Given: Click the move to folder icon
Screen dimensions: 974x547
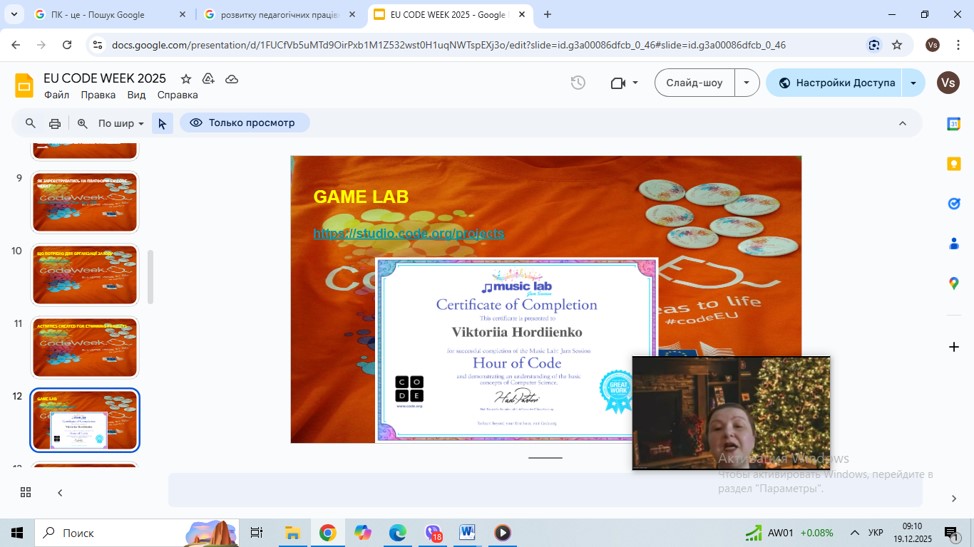Looking at the screenshot, I should coord(208,79).
